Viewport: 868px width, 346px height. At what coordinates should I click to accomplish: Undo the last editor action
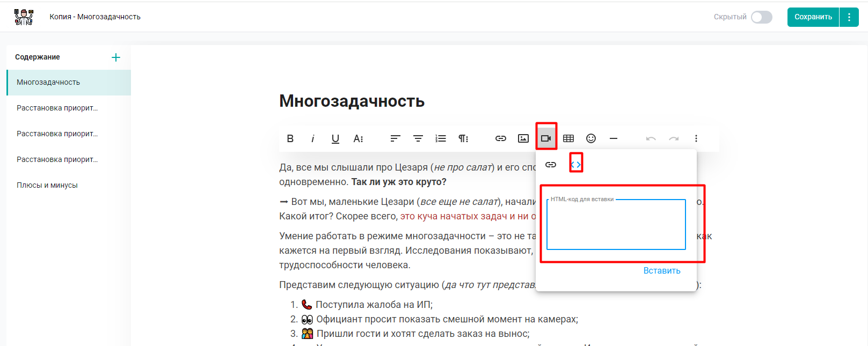[651, 138]
